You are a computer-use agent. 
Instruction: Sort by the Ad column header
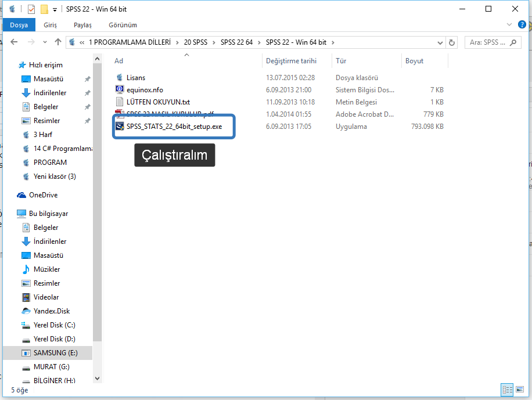pos(118,61)
